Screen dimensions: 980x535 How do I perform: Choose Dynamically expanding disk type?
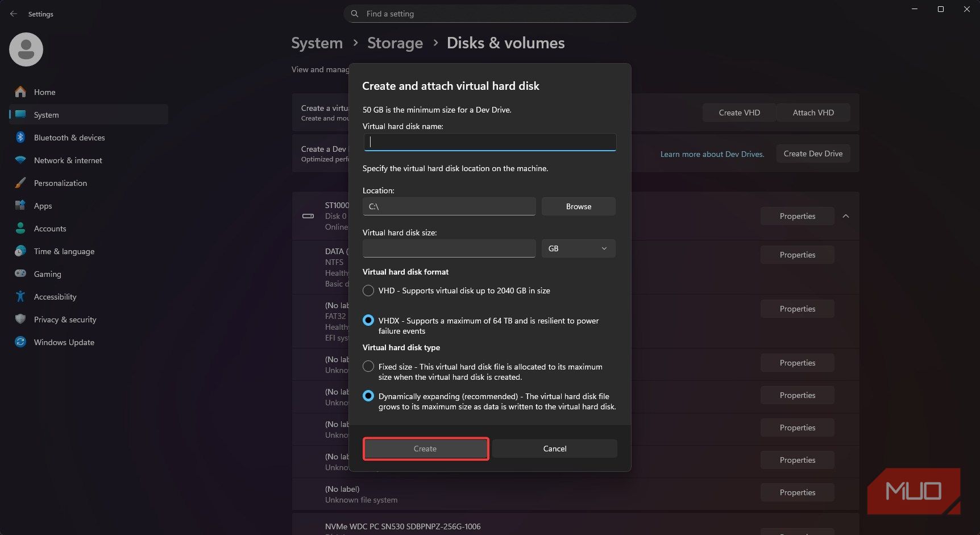(368, 396)
